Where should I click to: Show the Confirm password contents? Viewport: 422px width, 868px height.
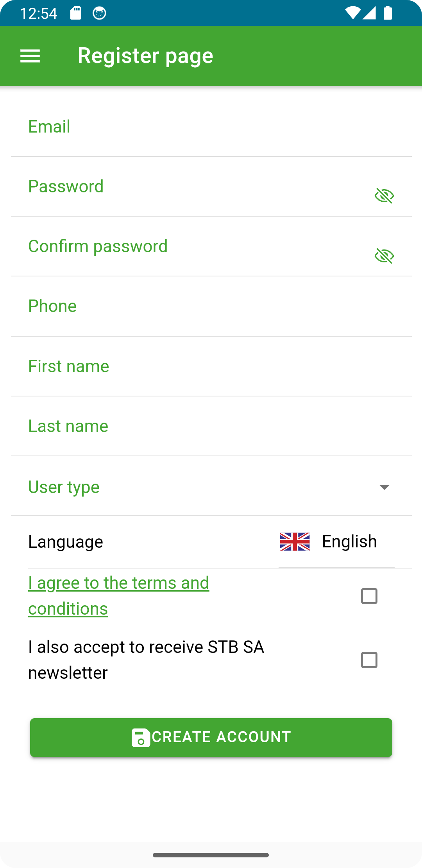click(x=384, y=256)
